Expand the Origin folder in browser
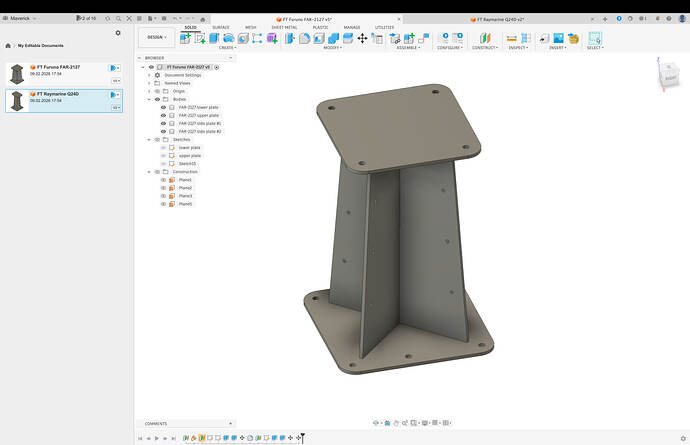690x445 pixels. click(x=149, y=91)
